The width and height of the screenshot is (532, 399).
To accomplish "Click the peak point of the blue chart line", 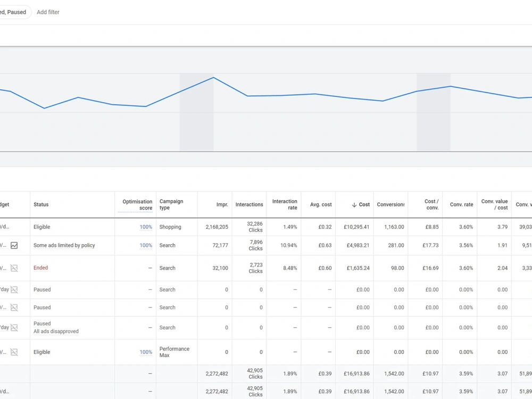I will coord(213,78).
